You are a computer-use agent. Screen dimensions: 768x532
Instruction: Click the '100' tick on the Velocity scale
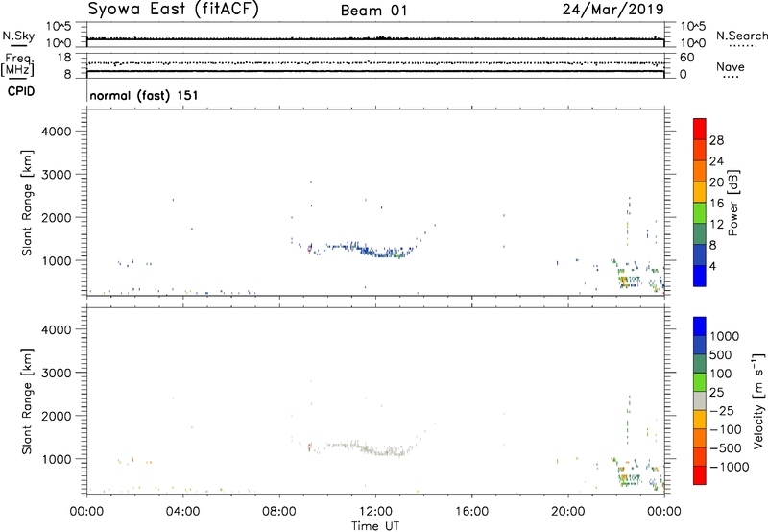pyautogui.click(x=720, y=374)
